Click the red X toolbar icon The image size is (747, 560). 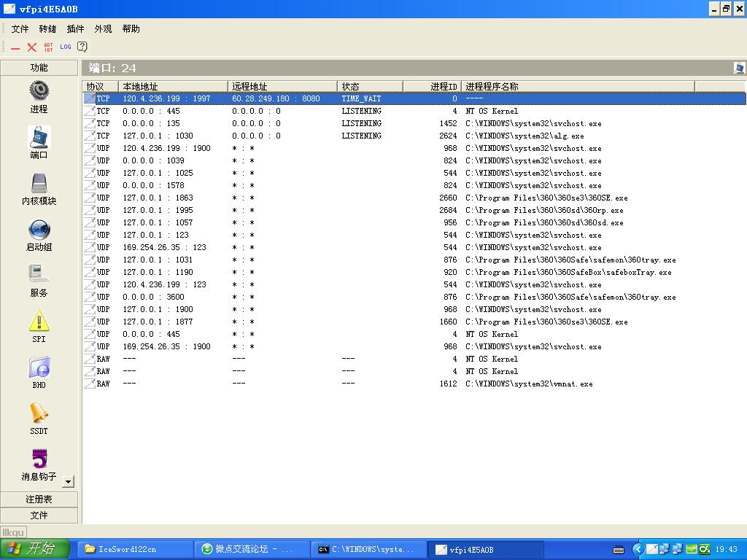[x=32, y=47]
